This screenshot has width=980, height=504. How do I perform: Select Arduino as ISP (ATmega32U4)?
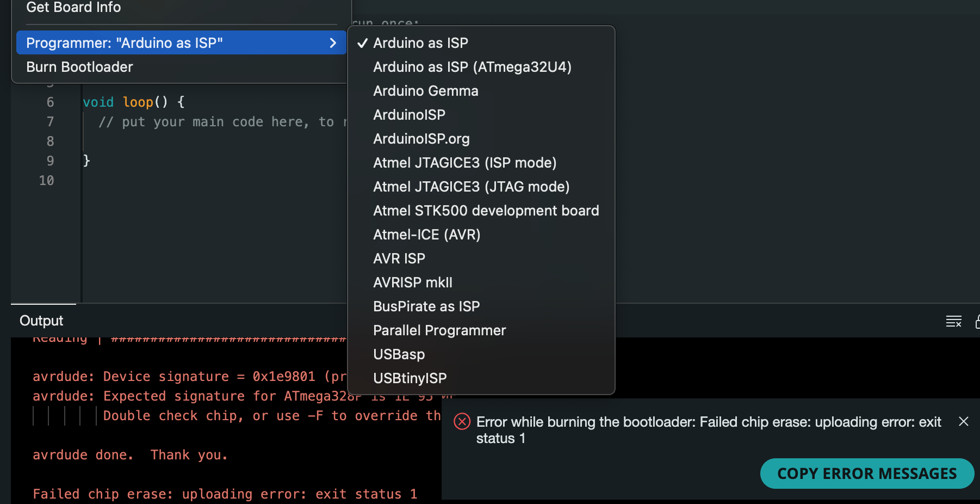[x=472, y=66]
